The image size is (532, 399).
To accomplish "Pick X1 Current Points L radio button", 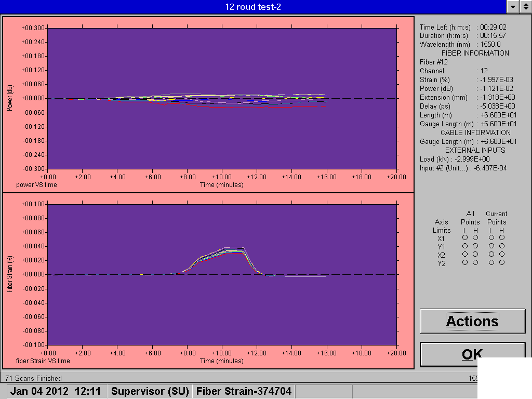I will pyautogui.click(x=491, y=237).
